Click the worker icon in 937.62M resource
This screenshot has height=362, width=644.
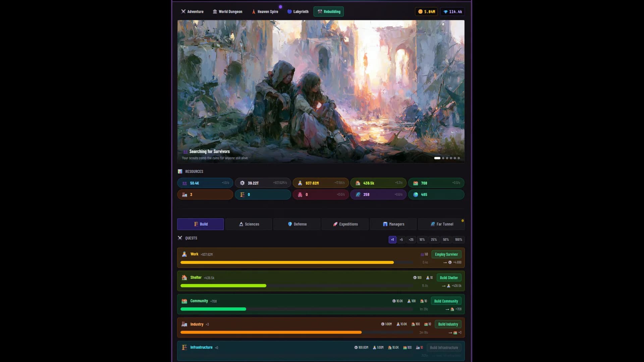(300, 183)
